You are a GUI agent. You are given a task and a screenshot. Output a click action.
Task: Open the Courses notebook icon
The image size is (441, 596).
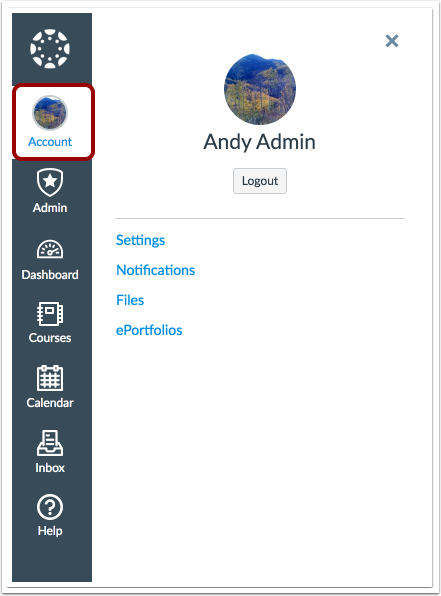pyautogui.click(x=50, y=314)
